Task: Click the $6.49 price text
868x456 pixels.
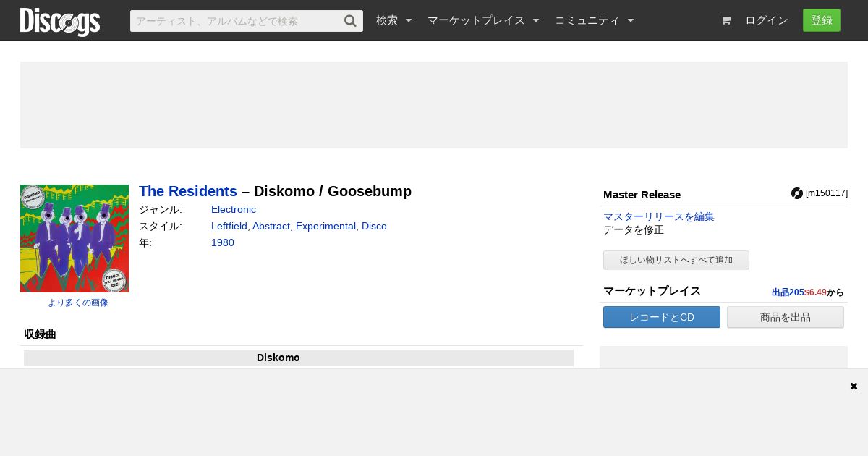Action: (815, 292)
